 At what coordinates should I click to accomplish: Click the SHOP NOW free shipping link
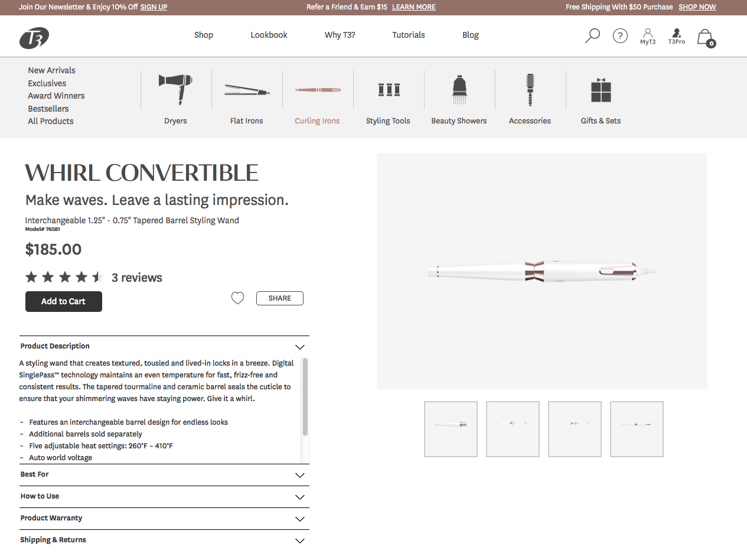(x=697, y=7)
